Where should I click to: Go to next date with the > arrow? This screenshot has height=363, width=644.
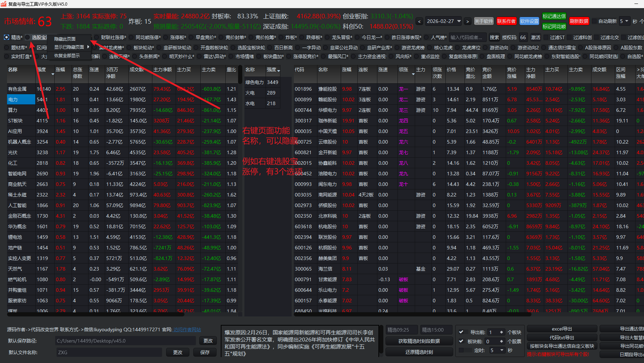[x=468, y=22]
